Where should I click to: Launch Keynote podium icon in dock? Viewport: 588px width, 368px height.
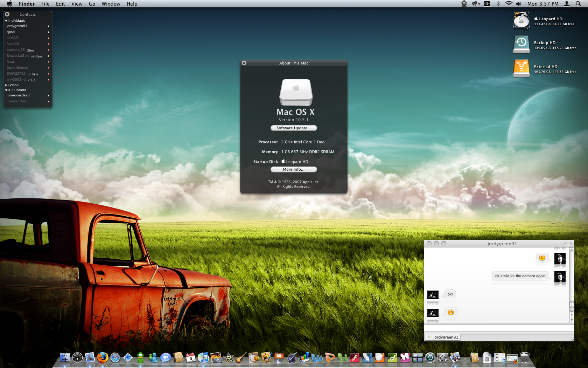[x=279, y=357]
